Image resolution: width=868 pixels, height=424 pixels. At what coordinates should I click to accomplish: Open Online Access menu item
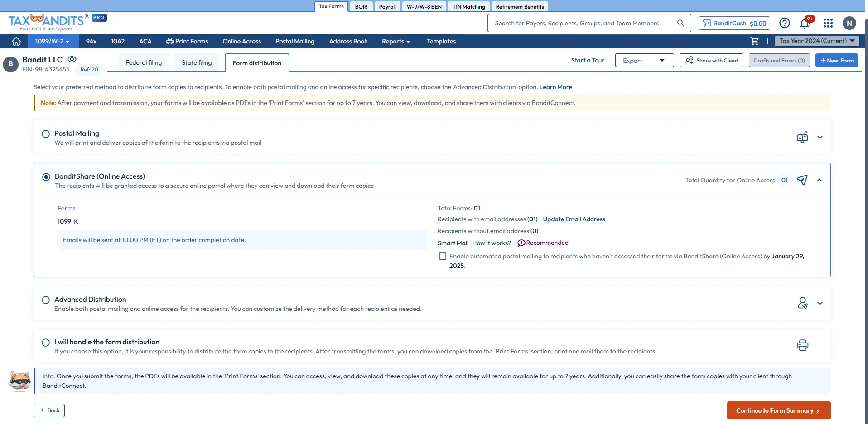point(241,41)
